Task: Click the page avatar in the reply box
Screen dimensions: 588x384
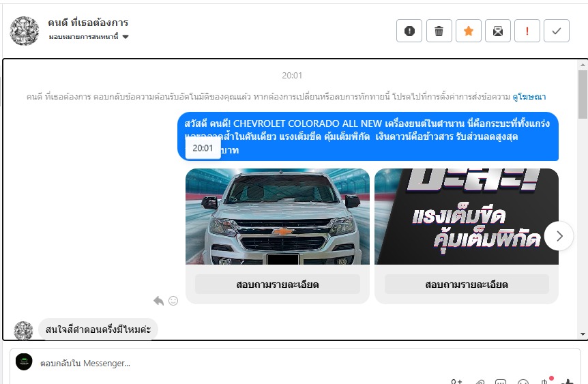Action: tap(24, 362)
